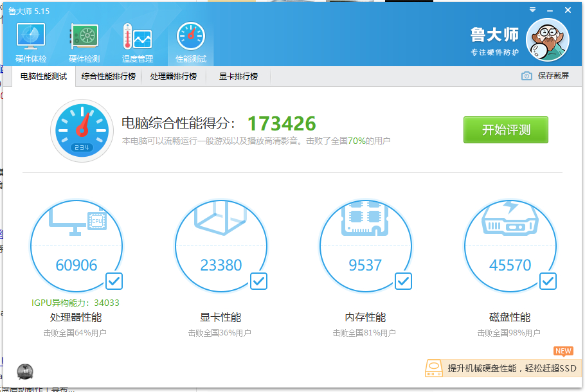Click the NEW badge above the banner
The image size is (585, 392).
tap(563, 352)
